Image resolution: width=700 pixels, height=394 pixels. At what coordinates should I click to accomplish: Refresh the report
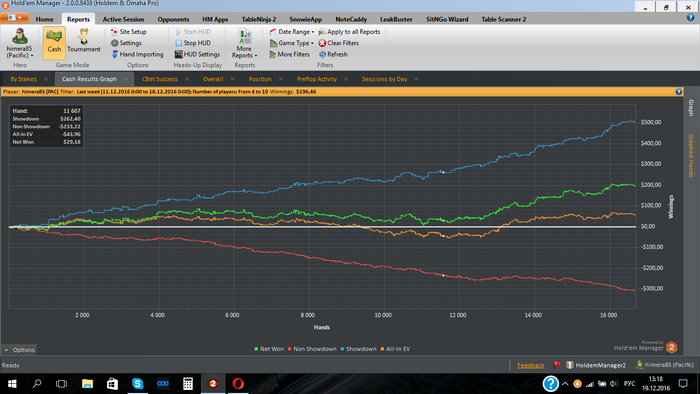click(333, 54)
